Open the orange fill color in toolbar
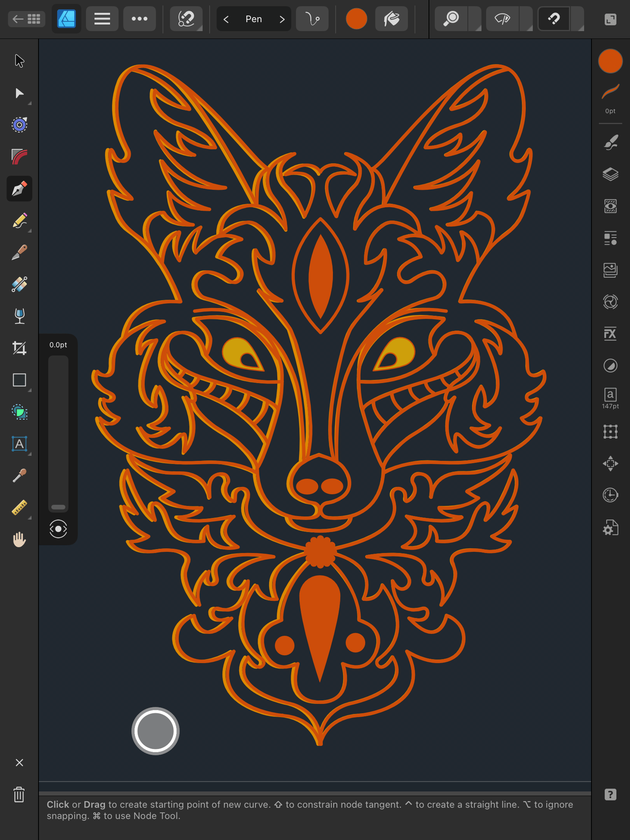The width and height of the screenshot is (630, 840). point(356,19)
